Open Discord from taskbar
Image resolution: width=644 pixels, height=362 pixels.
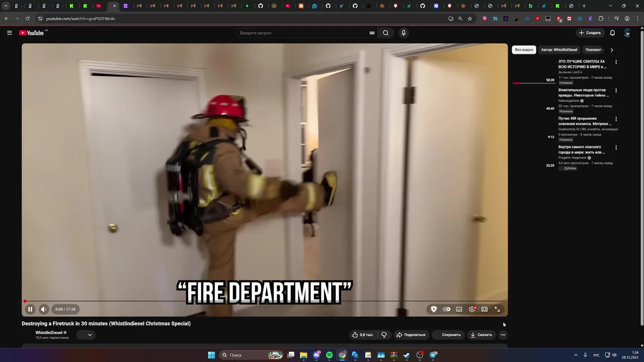click(316, 355)
